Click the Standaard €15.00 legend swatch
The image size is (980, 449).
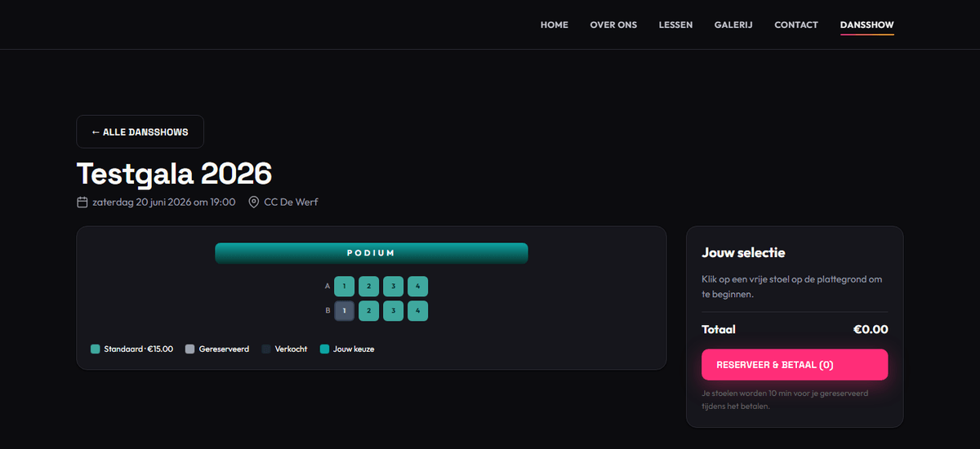point(96,349)
